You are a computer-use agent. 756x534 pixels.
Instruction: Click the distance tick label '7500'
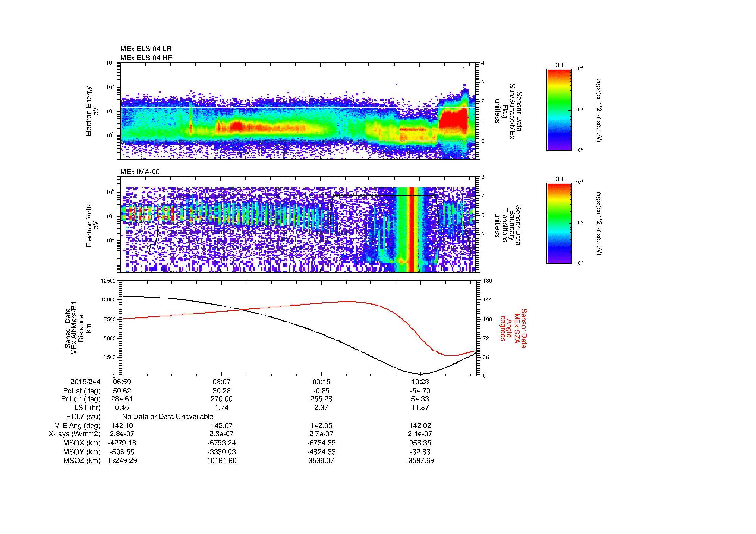pyautogui.click(x=110, y=319)
